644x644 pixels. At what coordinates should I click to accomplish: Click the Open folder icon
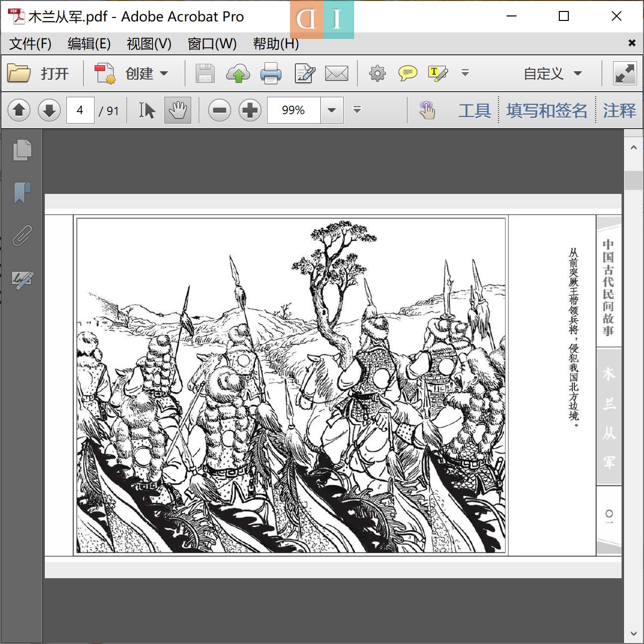pos(19,73)
